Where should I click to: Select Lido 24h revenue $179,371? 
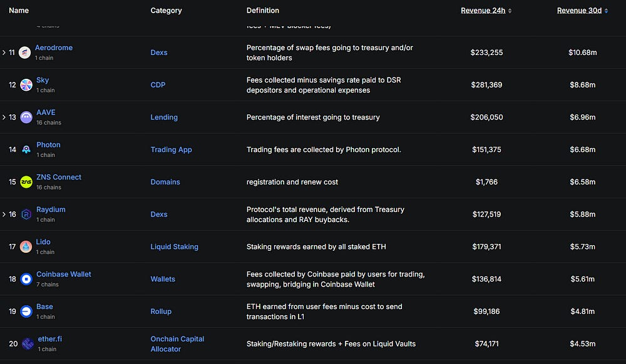click(486, 247)
